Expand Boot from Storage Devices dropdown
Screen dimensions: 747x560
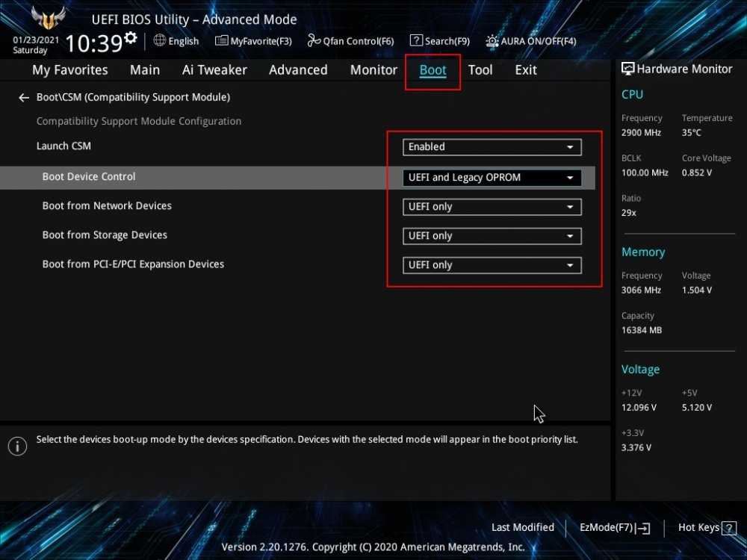point(492,236)
